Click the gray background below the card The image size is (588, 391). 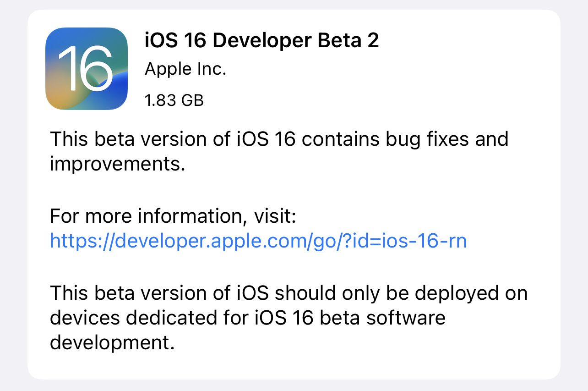pos(293,386)
